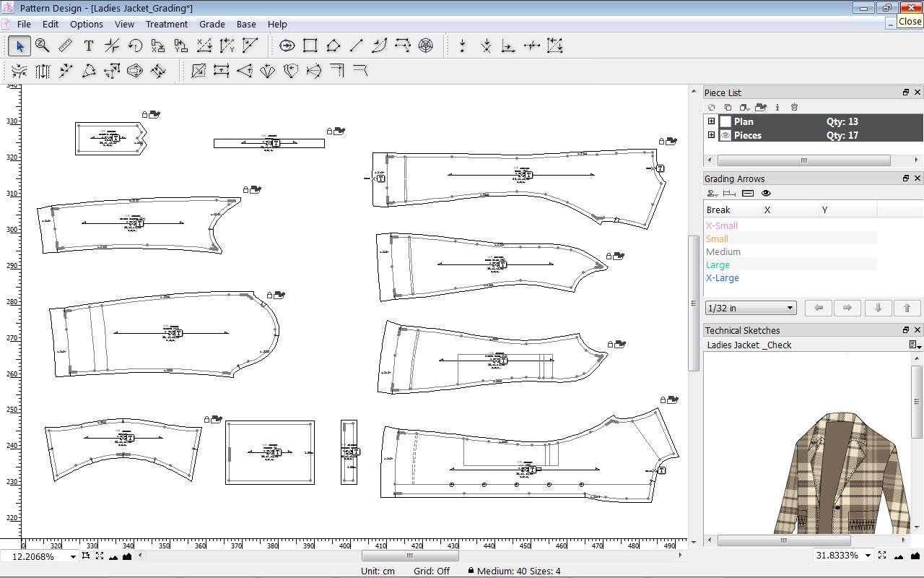
Task: Open the Grade menu
Action: [212, 24]
